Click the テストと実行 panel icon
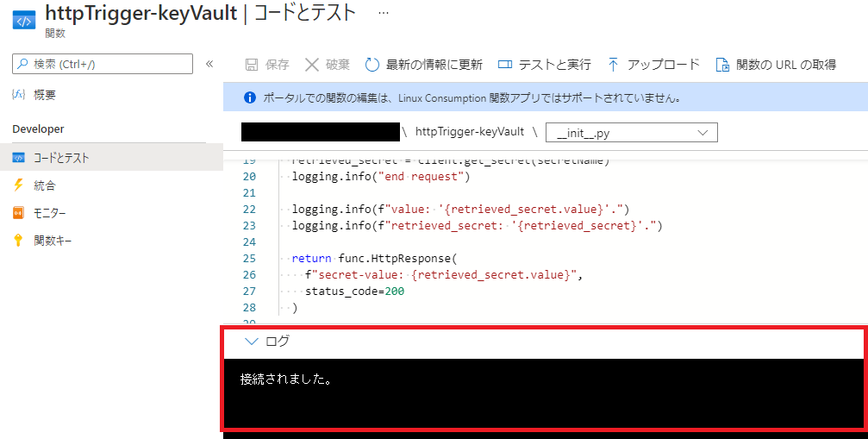 pyautogui.click(x=505, y=65)
